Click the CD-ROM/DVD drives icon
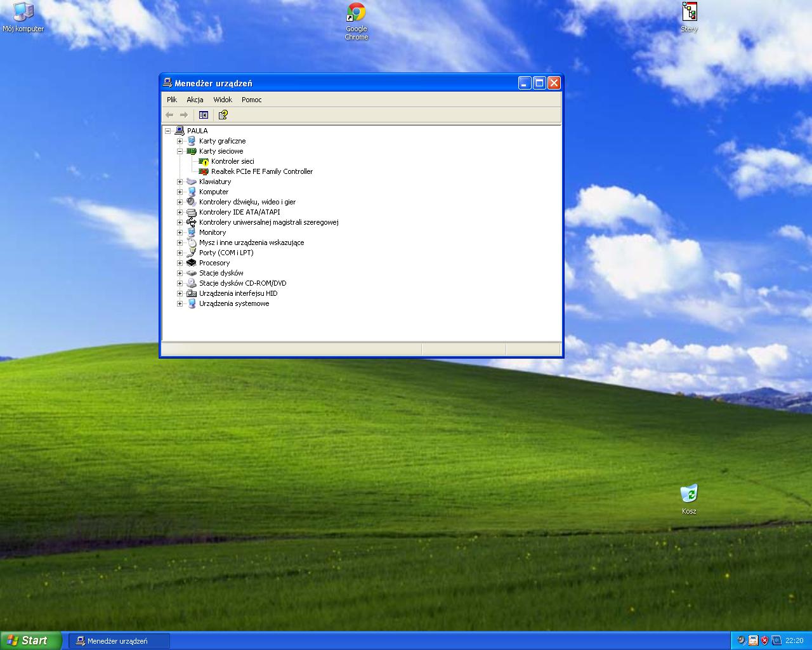The width and height of the screenshot is (812, 650). 192,283
